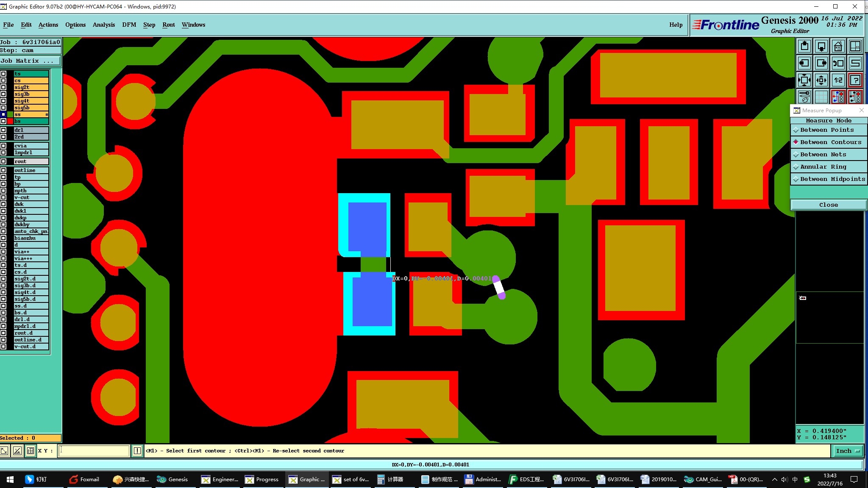Click the pan up arrow icon

[804, 46]
